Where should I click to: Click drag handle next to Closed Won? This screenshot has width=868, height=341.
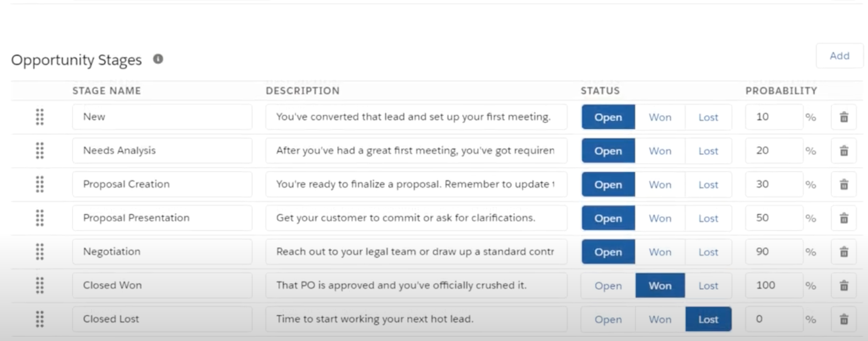pyautogui.click(x=40, y=285)
